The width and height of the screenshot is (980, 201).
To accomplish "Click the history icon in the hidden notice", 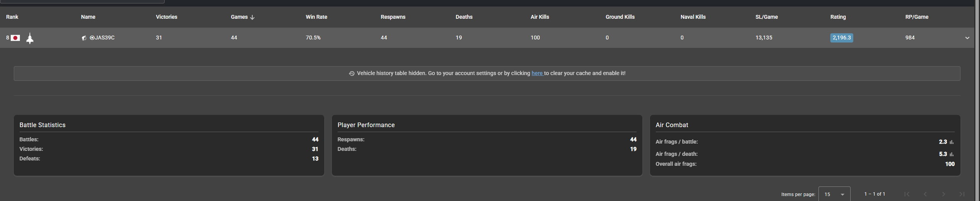I will tap(351, 74).
